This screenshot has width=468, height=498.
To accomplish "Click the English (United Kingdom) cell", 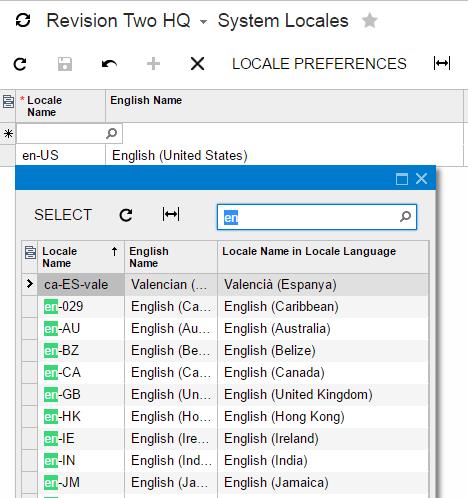I will tap(323, 395).
